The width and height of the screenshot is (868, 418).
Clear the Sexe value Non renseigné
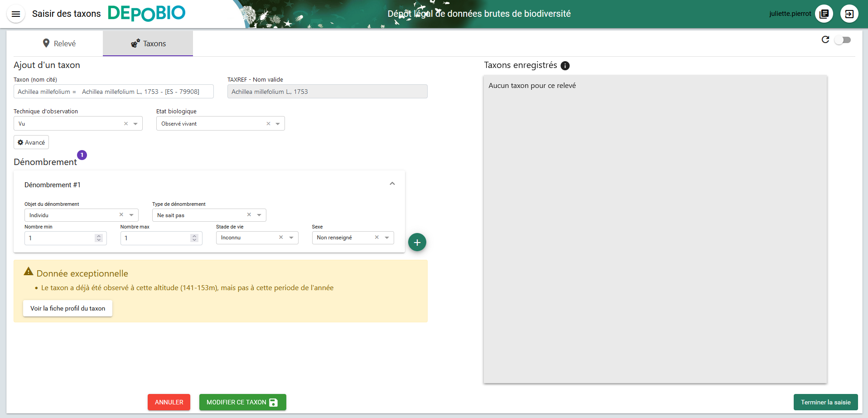point(376,238)
